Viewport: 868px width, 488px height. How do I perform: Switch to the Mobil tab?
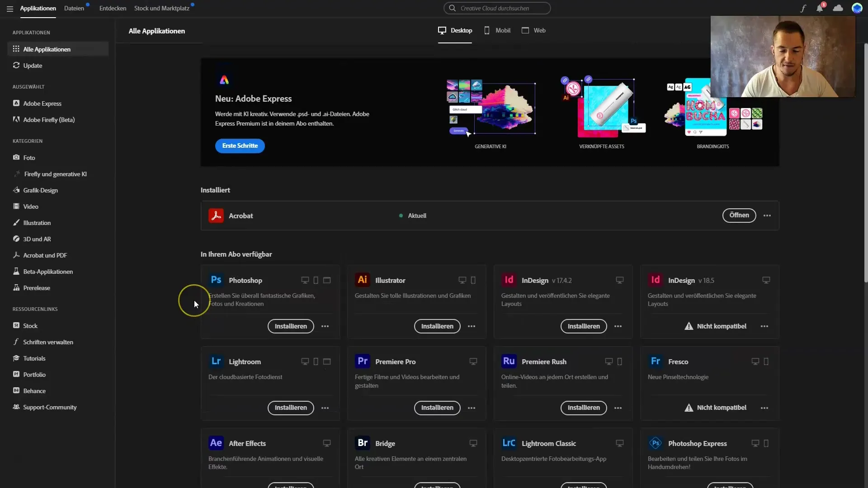(503, 30)
